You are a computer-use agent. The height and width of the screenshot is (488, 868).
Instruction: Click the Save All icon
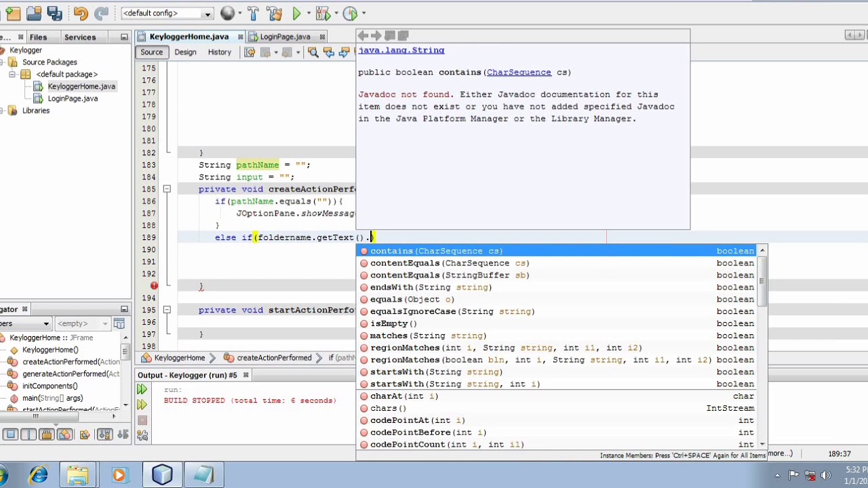(x=55, y=13)
